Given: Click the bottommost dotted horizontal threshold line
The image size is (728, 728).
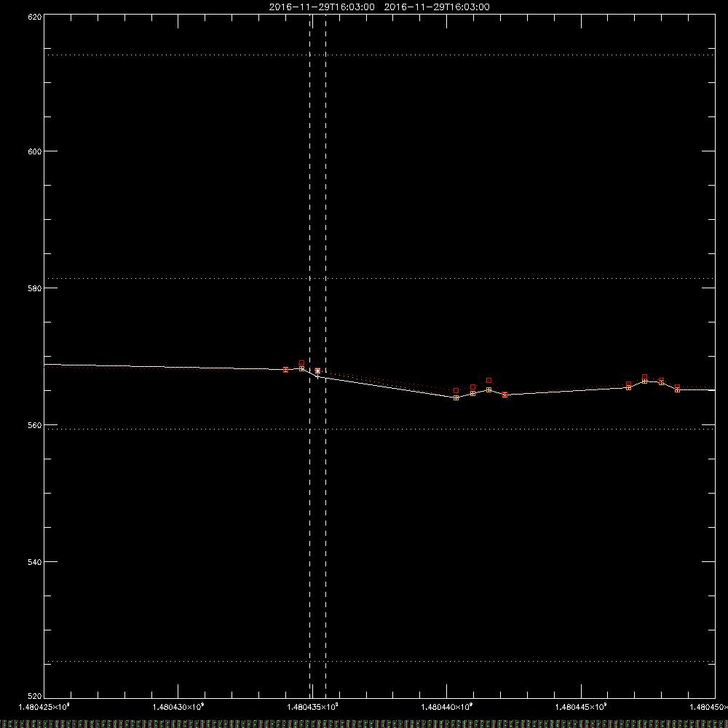Looking at the screenshot, I should 379,661.
